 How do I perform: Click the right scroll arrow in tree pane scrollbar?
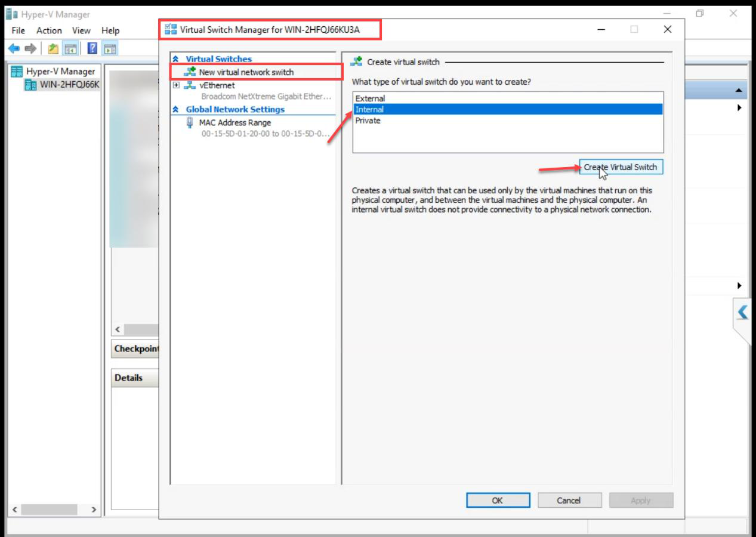click(x=94, y=510)
